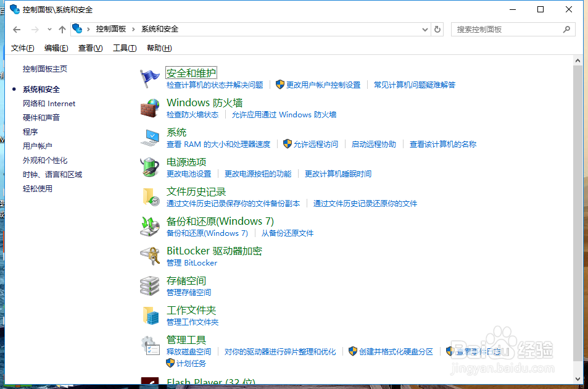Click the Flash Player icon at the bottom
588x389 pixels.
(x=150, y=381)
